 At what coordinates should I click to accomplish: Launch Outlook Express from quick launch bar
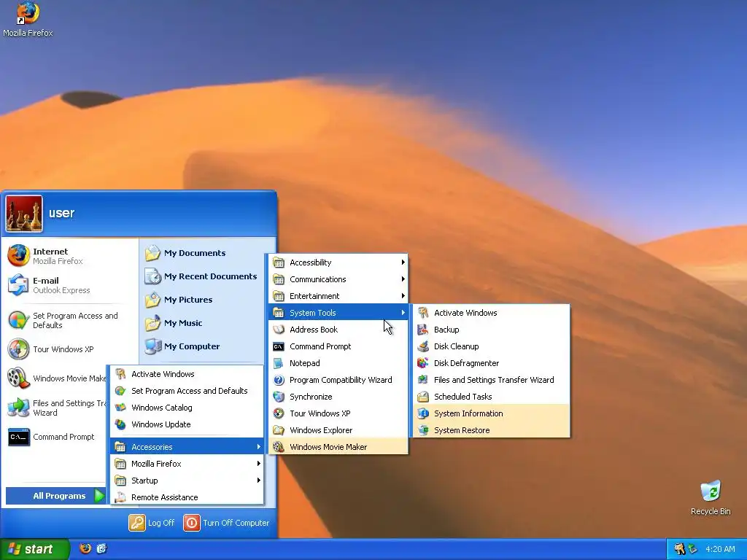click(101, 548)
